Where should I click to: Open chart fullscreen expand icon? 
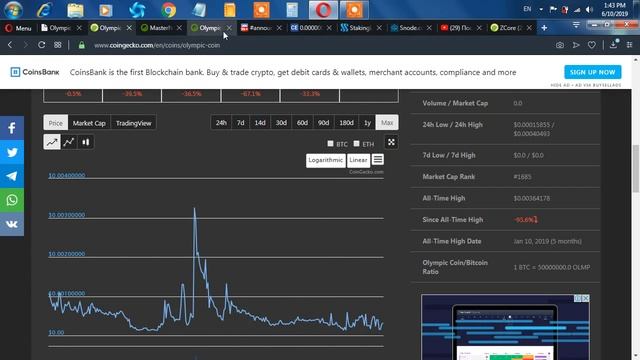[391, 142]
